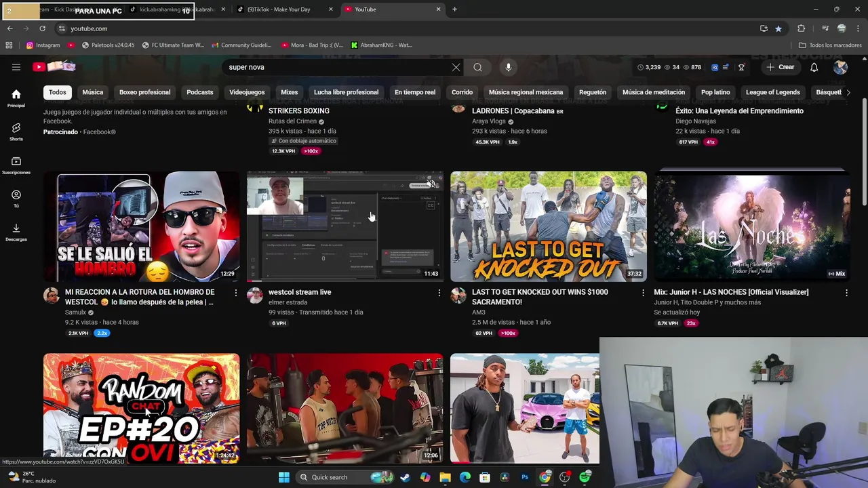Open OBS Studio from the taskbar
This screenshot has width=868, height=488.
(565, 477)
